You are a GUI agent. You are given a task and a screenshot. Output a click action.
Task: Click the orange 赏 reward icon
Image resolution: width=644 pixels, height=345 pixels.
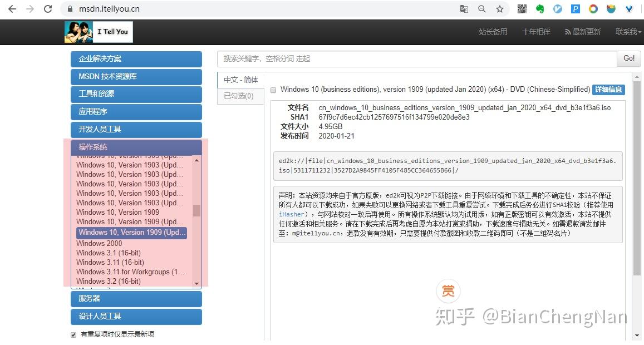448,290
